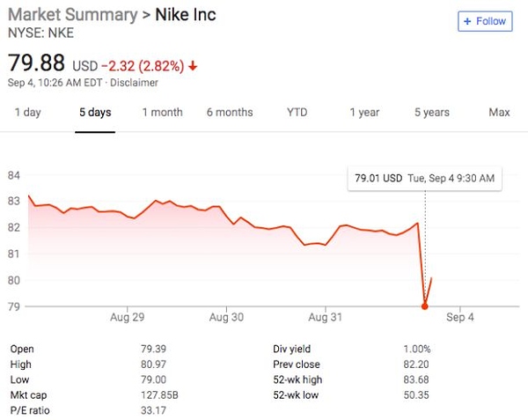This screenshot has height=420, width=528.
Task: Click the Follow button
Action: pyautogui.click(x=484, y=20)
